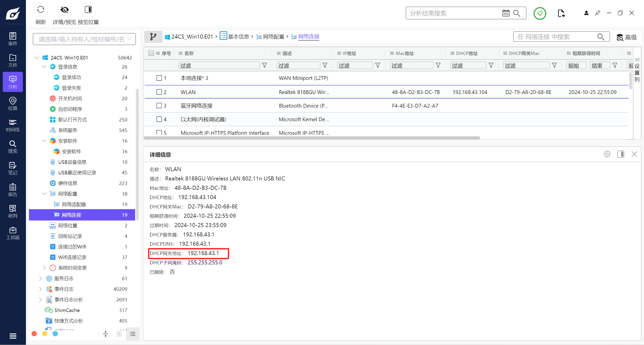Screen dimensions: 644x345
Task: Switch to list view icon below tree
Action: tap(133, 334)
